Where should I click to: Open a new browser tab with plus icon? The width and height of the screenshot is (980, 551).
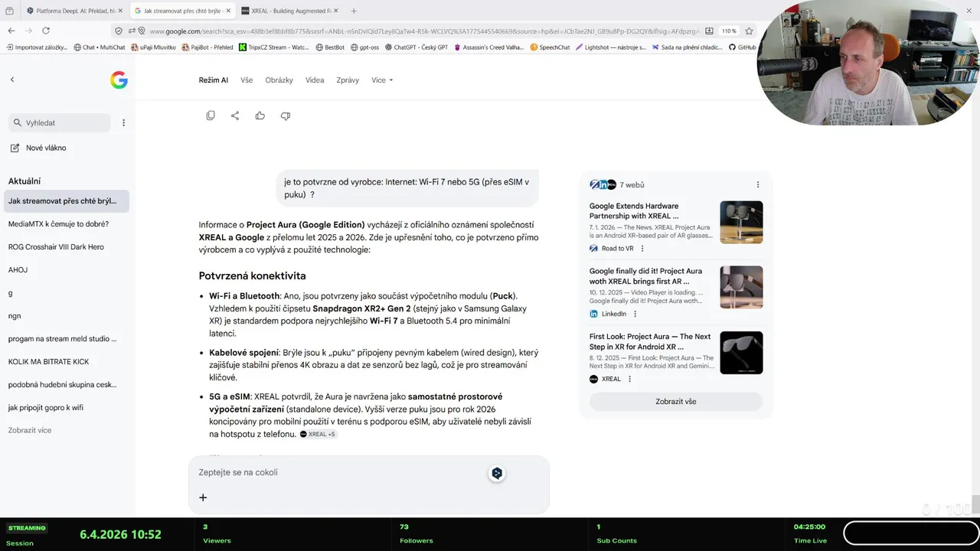point(354,11)
